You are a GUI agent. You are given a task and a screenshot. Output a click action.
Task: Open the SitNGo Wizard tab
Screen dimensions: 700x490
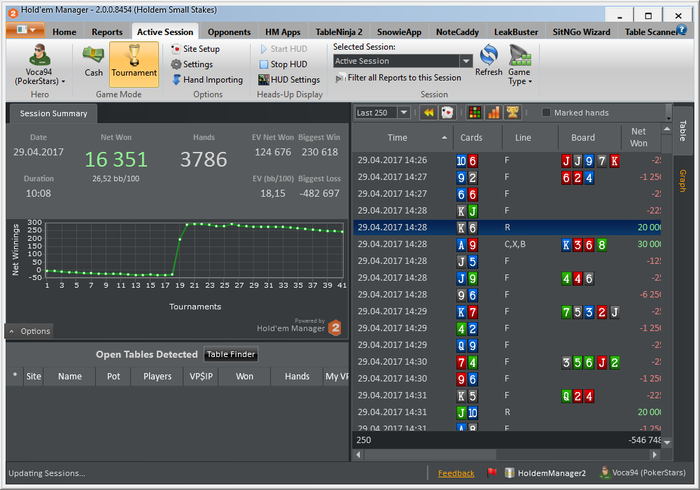pyautogui.click(x=581, y=32)
